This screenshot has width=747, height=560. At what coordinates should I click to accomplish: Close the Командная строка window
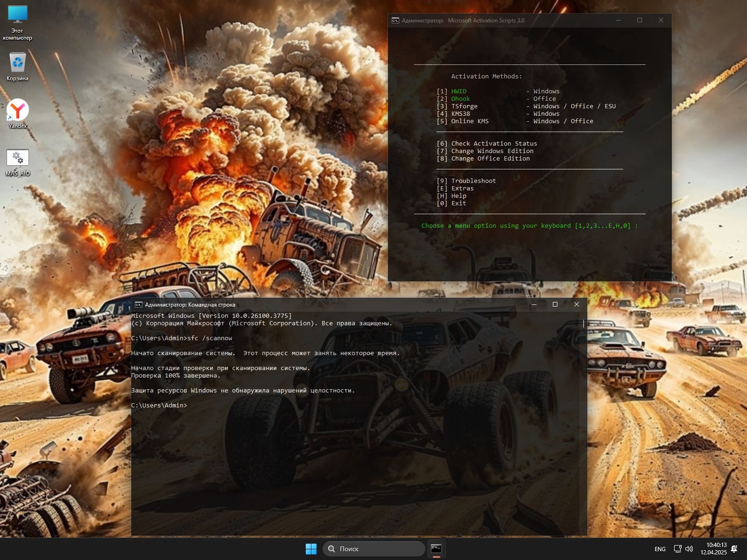point(577,305)
